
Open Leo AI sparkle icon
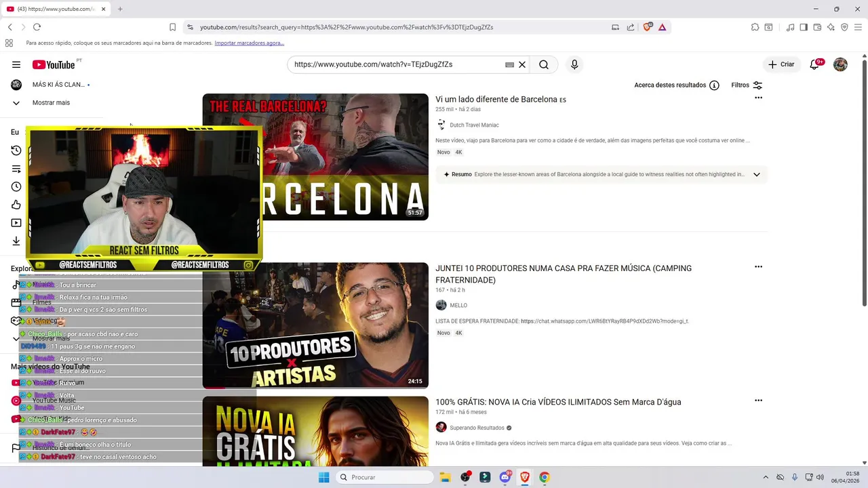pos(831,27)
